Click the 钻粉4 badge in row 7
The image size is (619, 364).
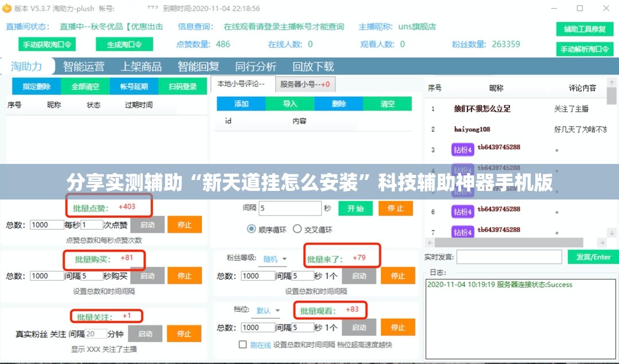[463, 232]
